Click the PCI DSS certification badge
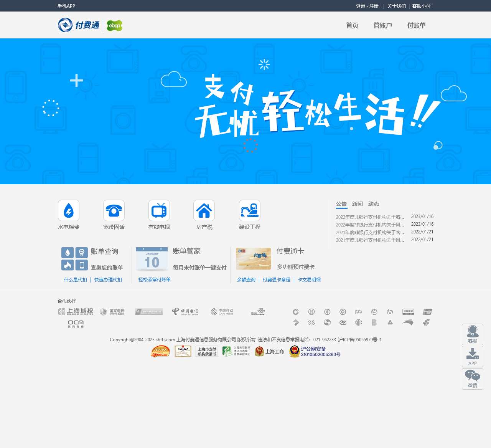491x448 pixels. pyautogui.click(x=161, y=351)
